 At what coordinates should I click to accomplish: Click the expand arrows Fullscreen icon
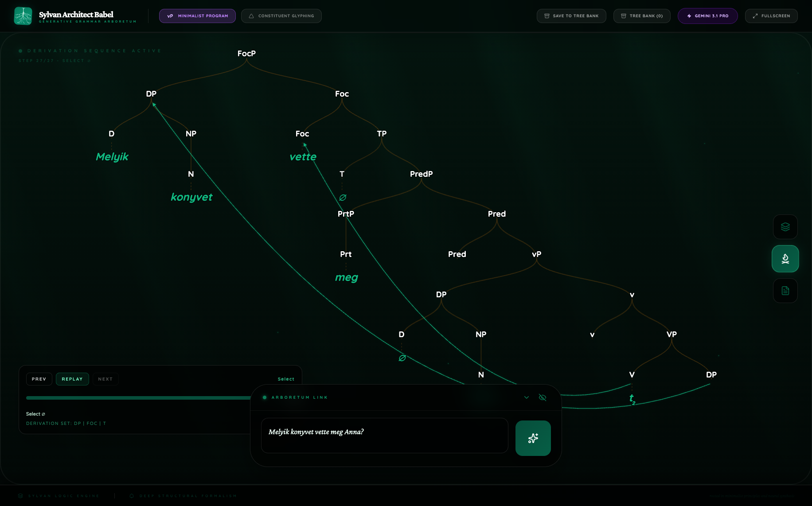755,16
